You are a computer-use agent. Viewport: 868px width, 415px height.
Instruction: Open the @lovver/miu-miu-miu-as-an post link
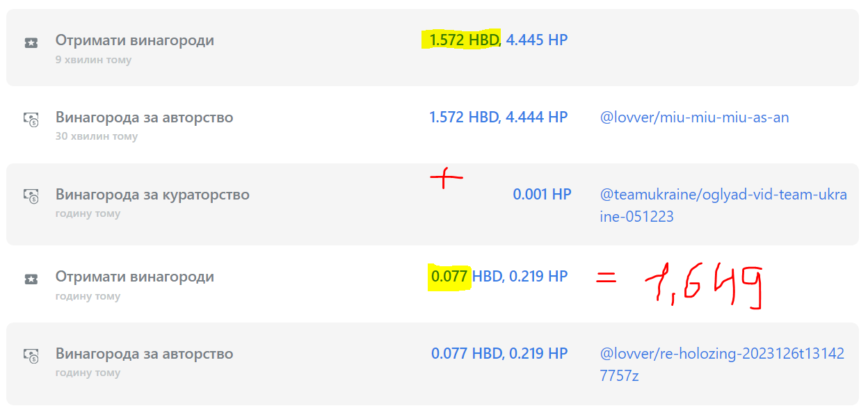694,117
